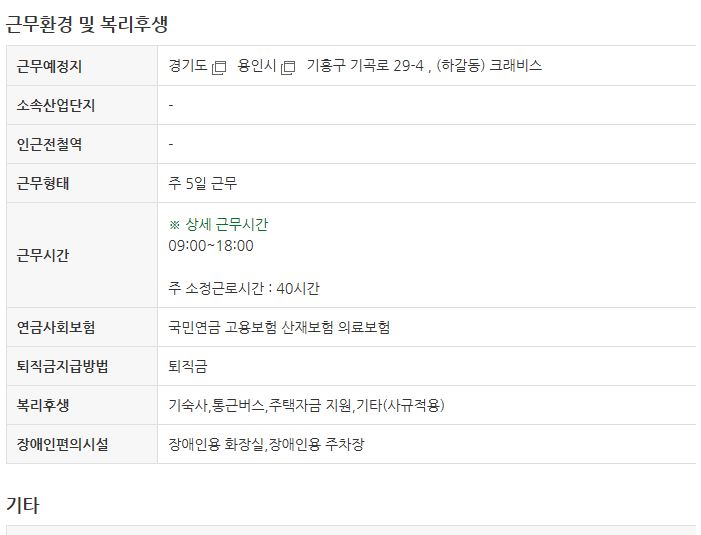Image resolution: width=701 pixels, height=535 pixels.
Task: Open the new-window icon next to 용인시
Action: point(288,67)
